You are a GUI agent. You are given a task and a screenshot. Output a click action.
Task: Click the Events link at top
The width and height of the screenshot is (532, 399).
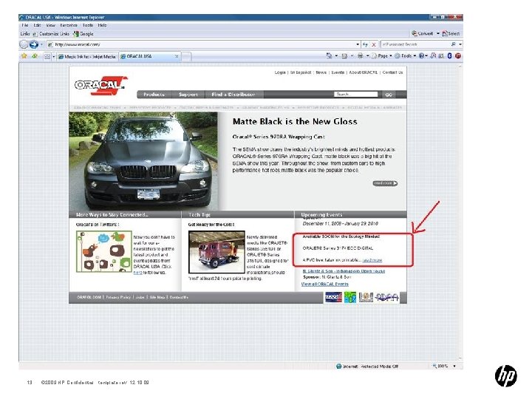[x=338, y=72]
